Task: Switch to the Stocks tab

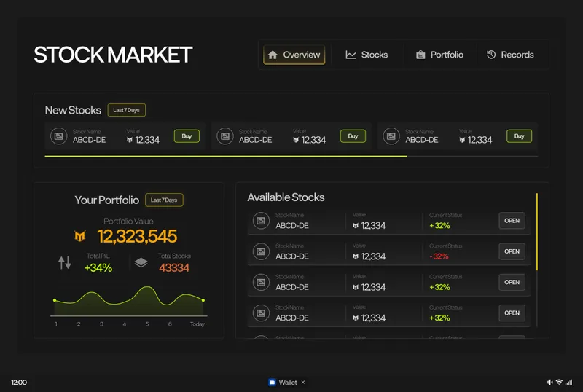Action: tap(367, 55)
